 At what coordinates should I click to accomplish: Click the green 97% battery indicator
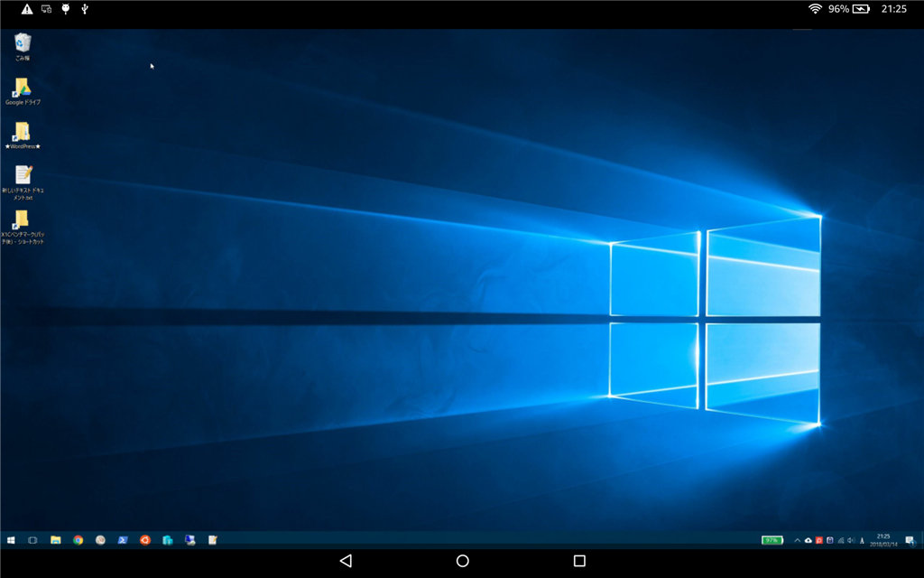(x=772, y=540)
